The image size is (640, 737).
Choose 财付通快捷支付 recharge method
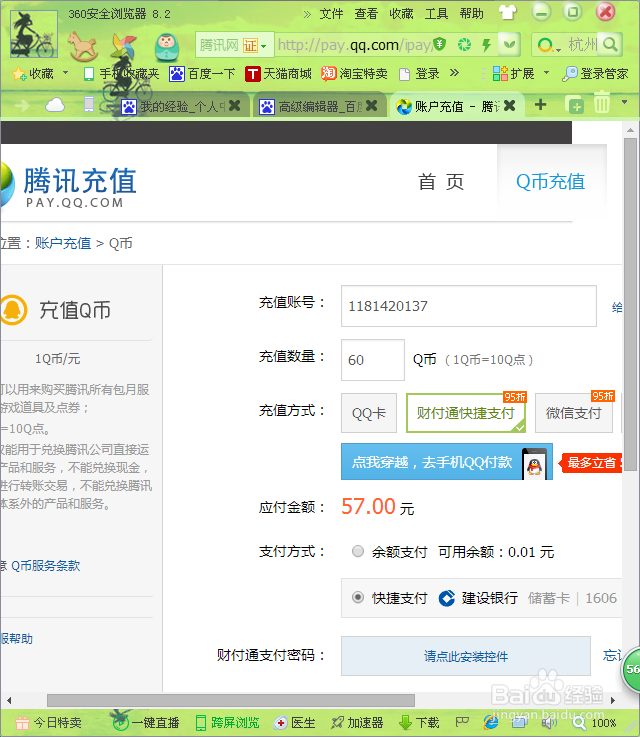coord(466,413)
